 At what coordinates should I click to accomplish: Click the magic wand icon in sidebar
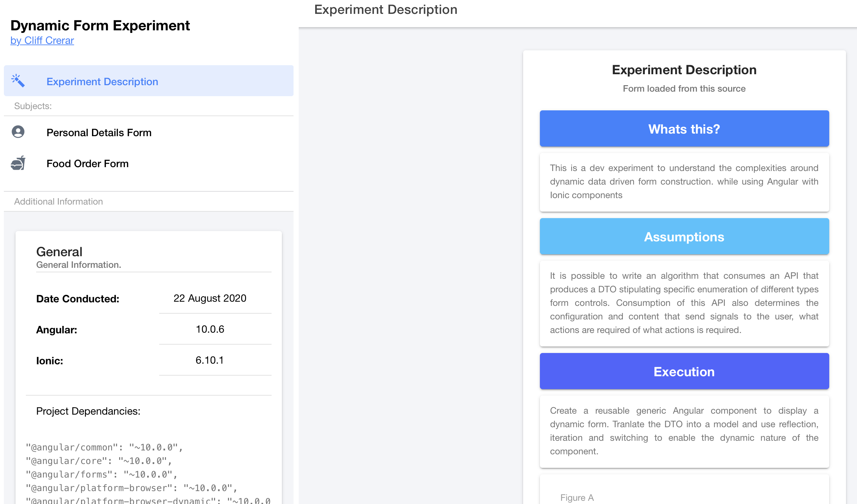point(18,81)
